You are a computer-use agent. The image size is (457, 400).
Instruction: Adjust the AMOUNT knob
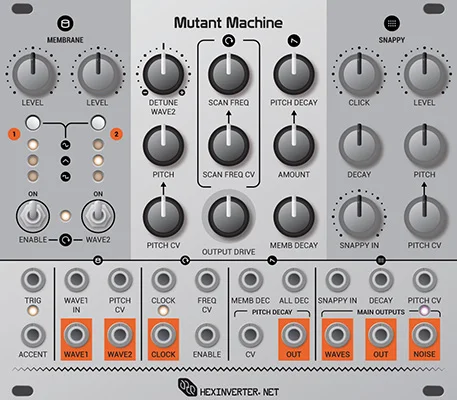tap(294, 145)
